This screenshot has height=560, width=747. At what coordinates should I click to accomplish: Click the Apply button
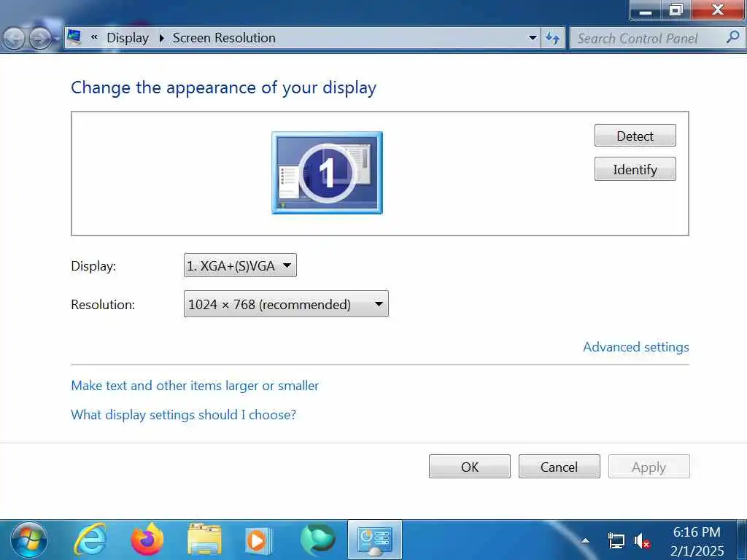(x=649, y=466)
